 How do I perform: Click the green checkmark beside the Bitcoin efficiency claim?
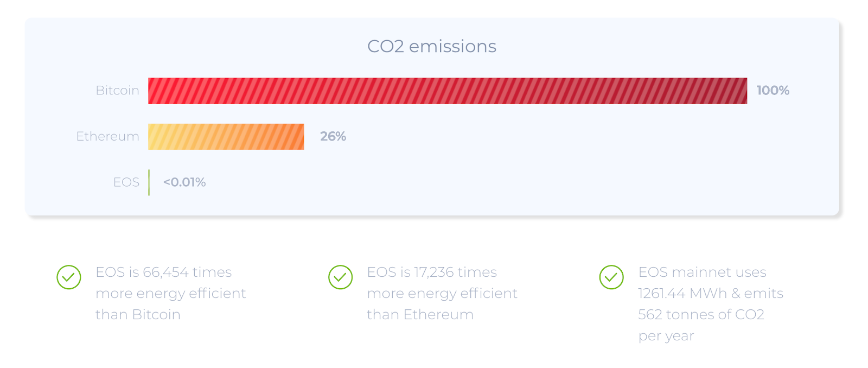pos(69,277)
